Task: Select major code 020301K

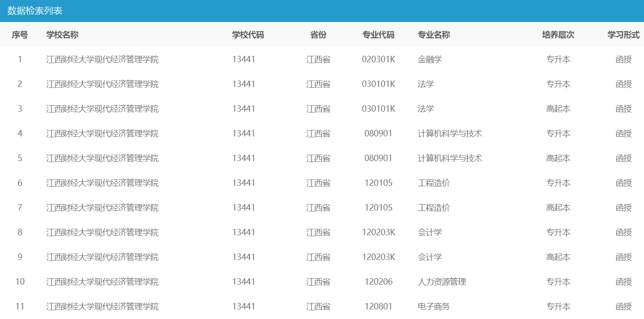Action: tap(379, 59)
